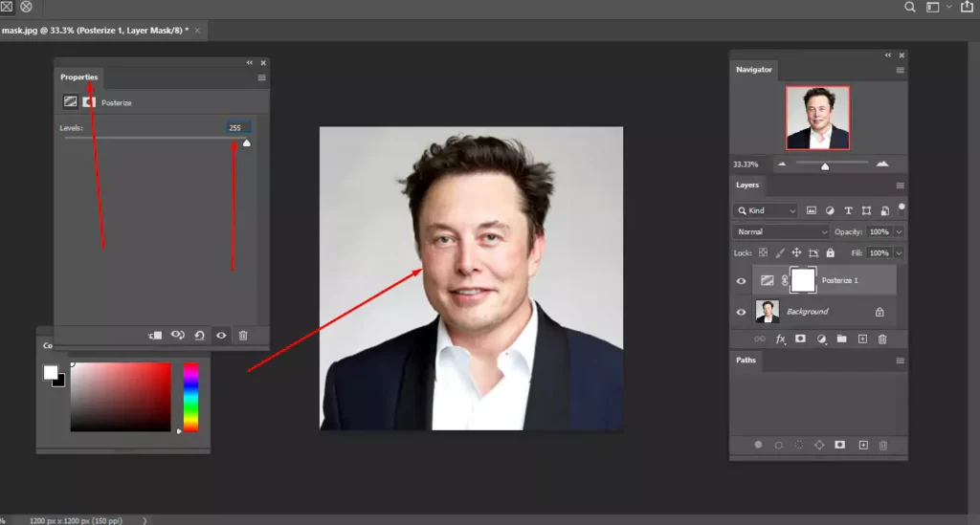
Task: Click view previous state icon in Properties
Action: [178, 336]
